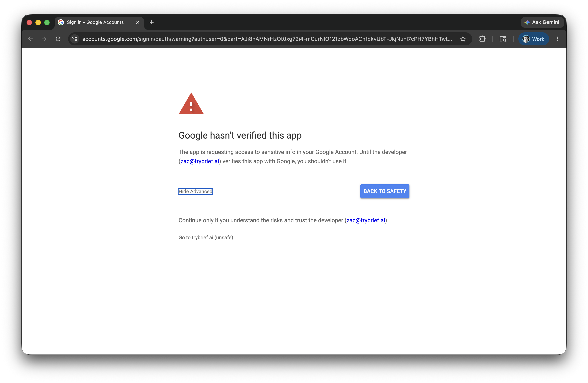
Task: Click the Ask Gemini button
Action: [x=542, y=22]
